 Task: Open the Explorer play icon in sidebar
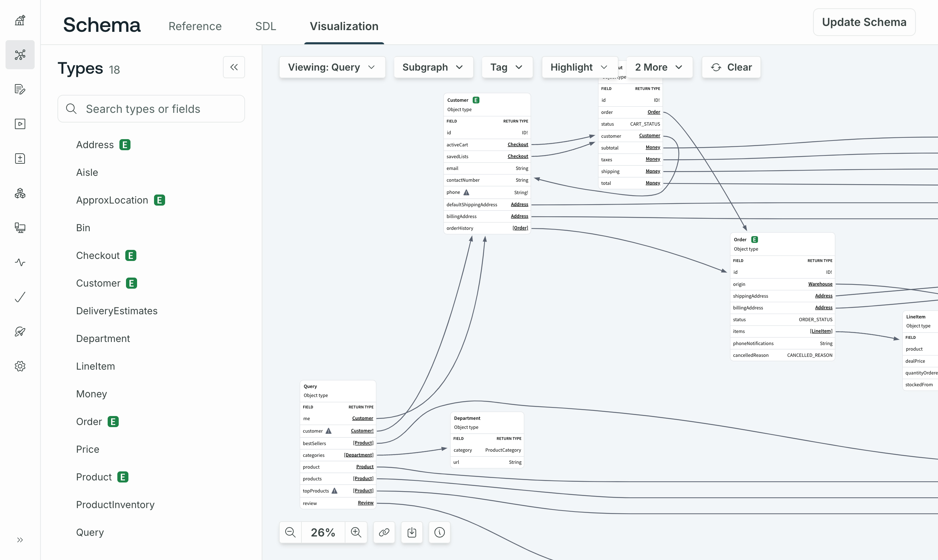pos(20,124)
